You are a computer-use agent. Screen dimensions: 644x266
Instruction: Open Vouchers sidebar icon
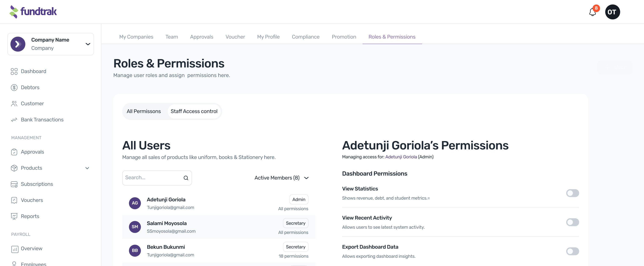coord(14,200)
